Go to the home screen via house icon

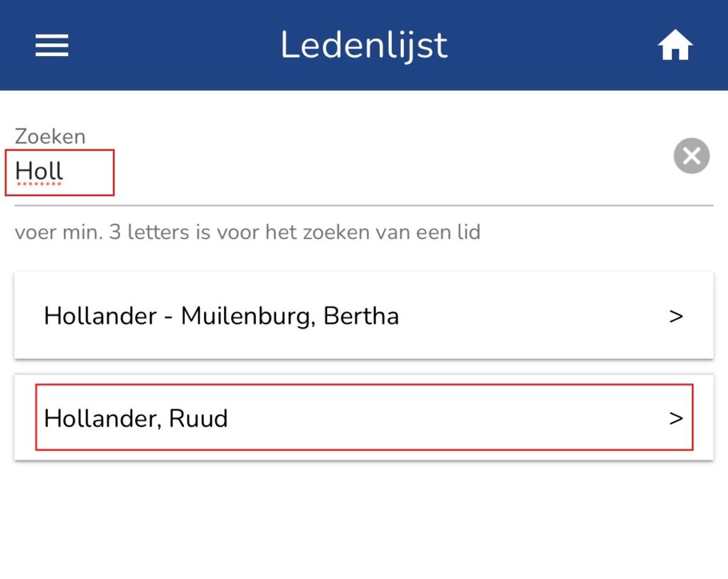coord(675,47)
